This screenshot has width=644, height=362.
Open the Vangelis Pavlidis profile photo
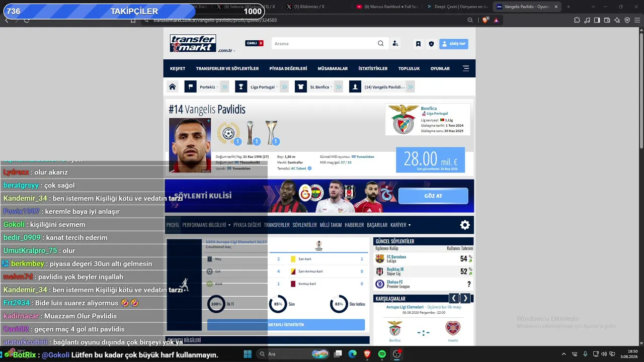190,145
